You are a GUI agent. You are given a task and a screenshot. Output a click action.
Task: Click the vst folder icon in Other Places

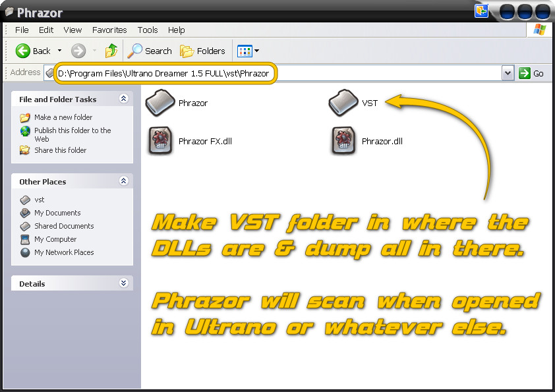[25, 200]
